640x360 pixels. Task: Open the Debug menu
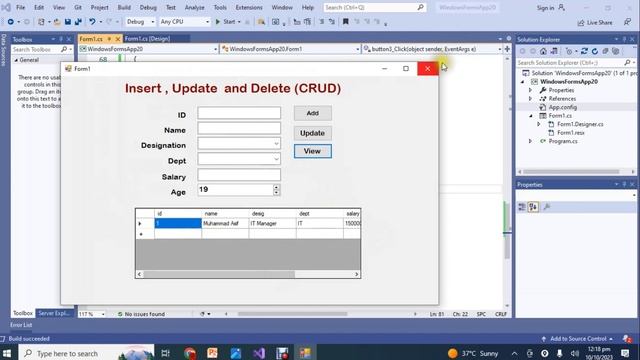148,7
